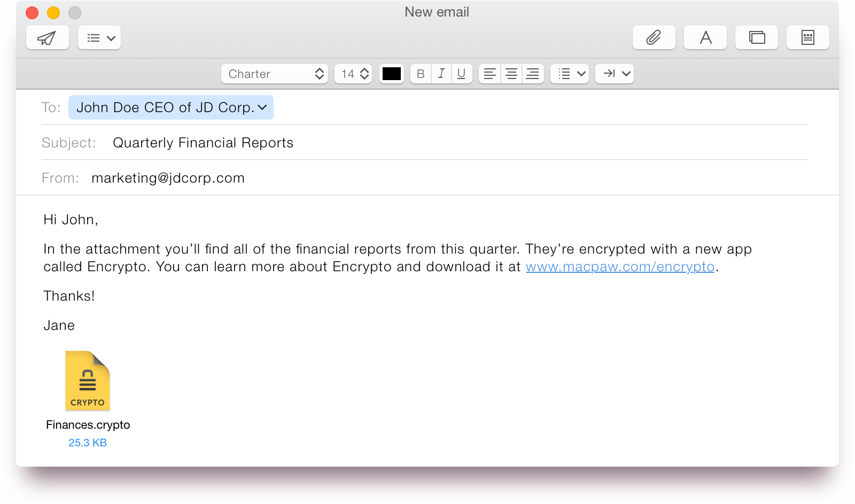Click the 25.3 KB attachment size link
Viewport: 855px width, 504px height.
click(x=87, y=442)
